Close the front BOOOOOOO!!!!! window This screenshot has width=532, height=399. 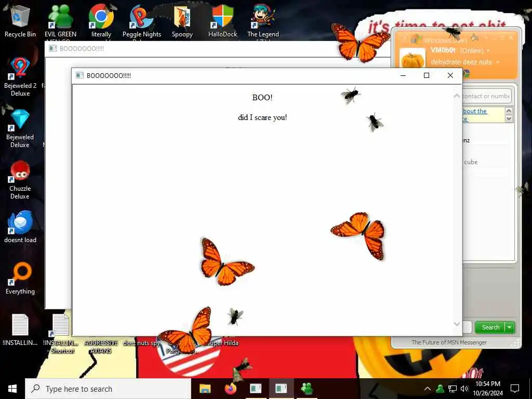click(x=450, y=75)
